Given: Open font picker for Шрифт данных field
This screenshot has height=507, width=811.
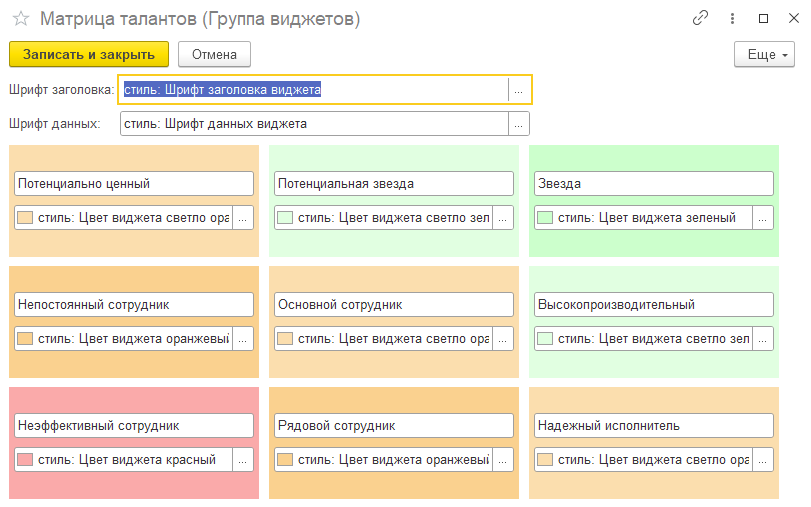Looking at the screenshot, I should pyautogui.click(x=519, y=124).
